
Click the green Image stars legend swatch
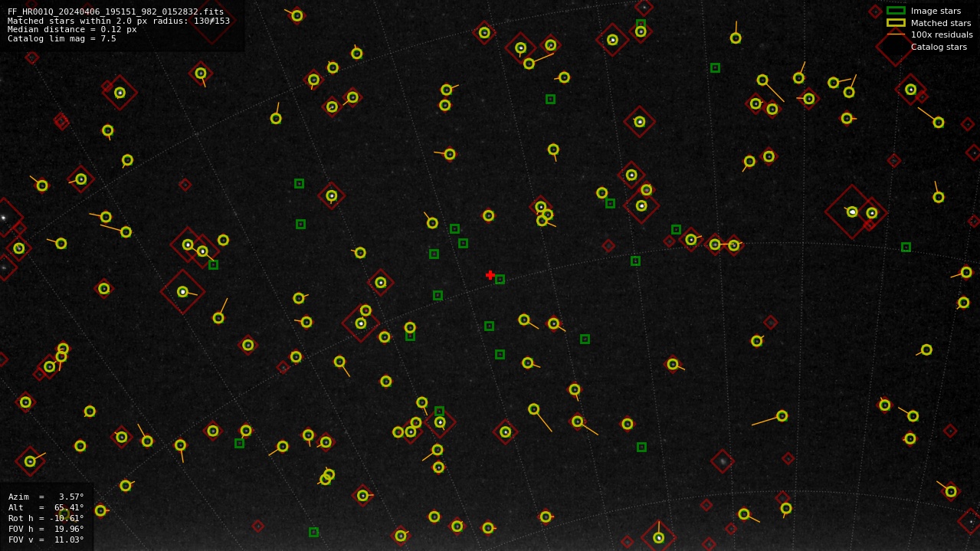896,11
